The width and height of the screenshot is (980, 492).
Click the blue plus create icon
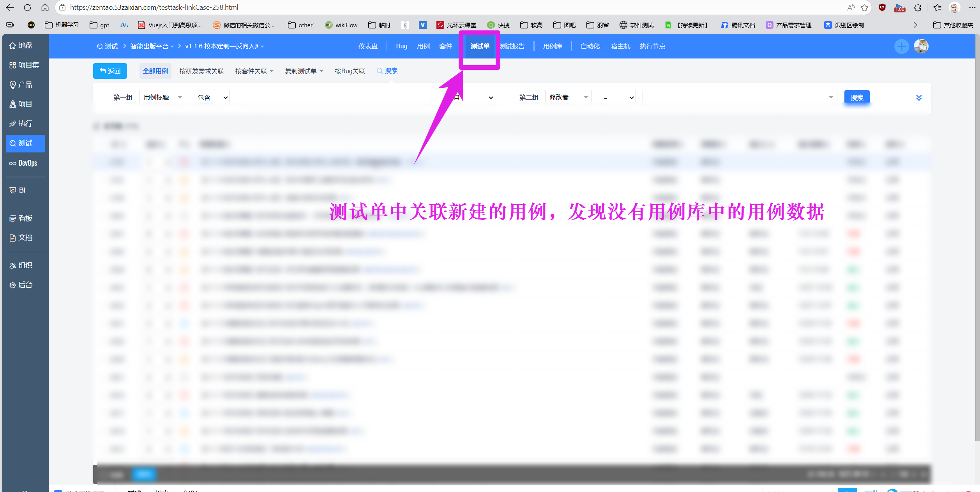901,46
